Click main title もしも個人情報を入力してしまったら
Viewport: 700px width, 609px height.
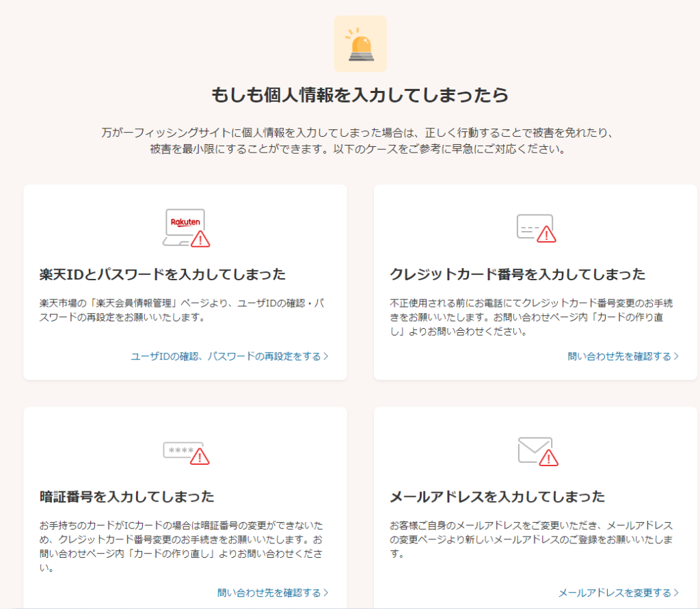point(360,96)
